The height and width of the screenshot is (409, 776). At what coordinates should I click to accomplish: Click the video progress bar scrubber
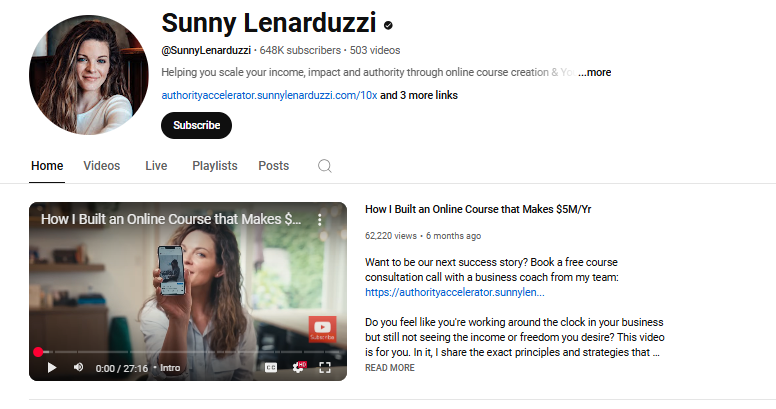tap(38, 352)
